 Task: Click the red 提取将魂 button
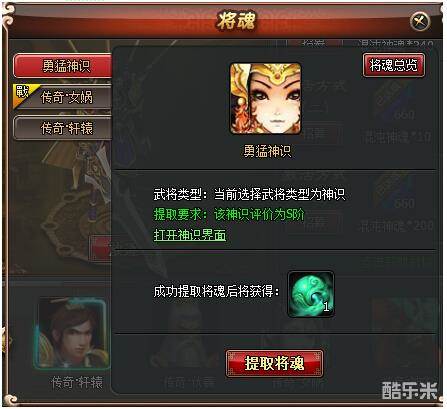(x=275, y=363)
